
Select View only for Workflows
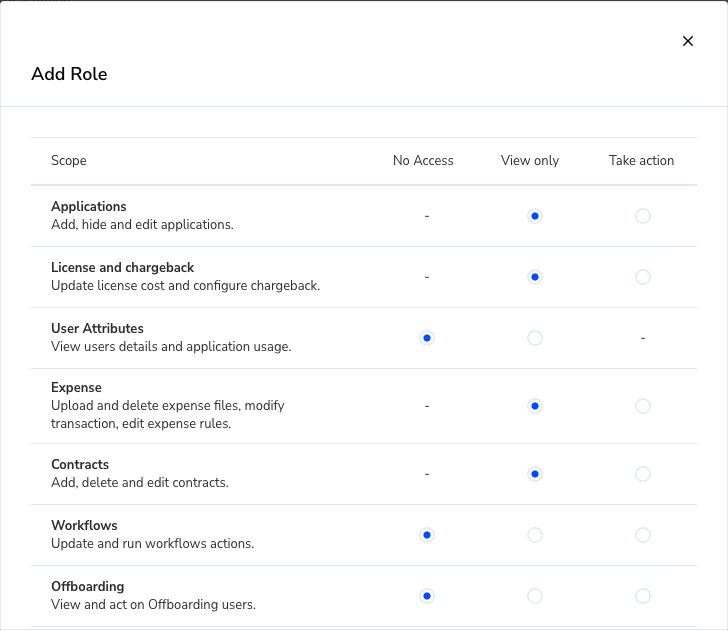tap(535, 535)
